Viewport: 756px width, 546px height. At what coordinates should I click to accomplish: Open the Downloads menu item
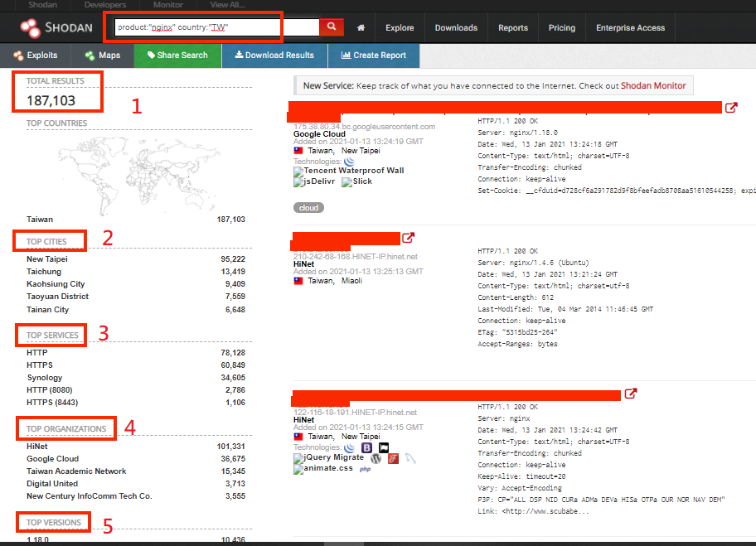[456, 28]
